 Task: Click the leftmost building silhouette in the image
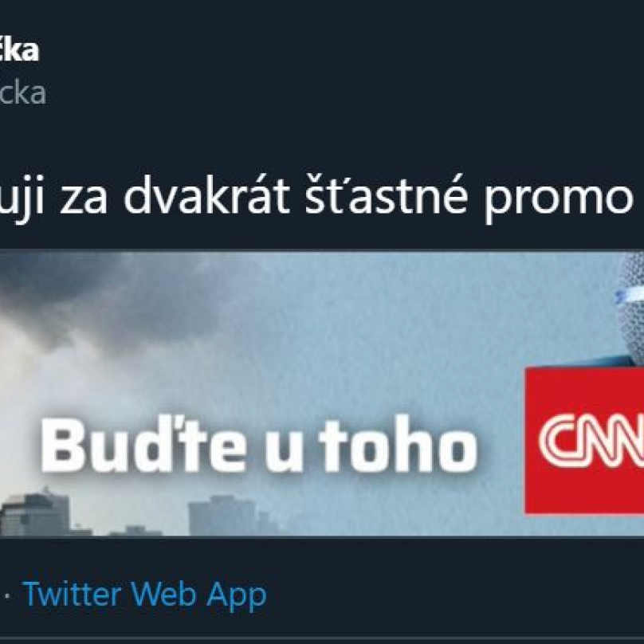click(35, 512)
